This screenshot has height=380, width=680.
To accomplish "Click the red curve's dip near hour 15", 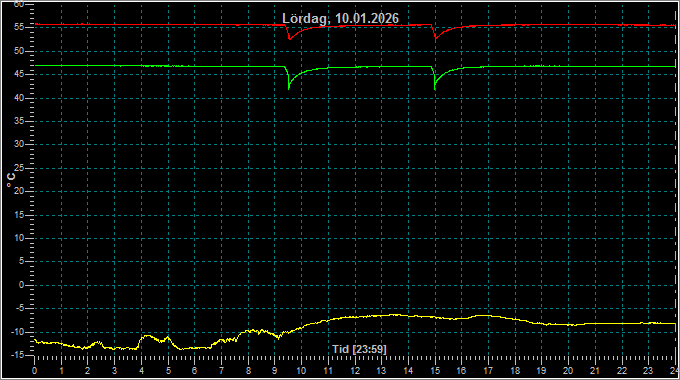I will [435, 39].
